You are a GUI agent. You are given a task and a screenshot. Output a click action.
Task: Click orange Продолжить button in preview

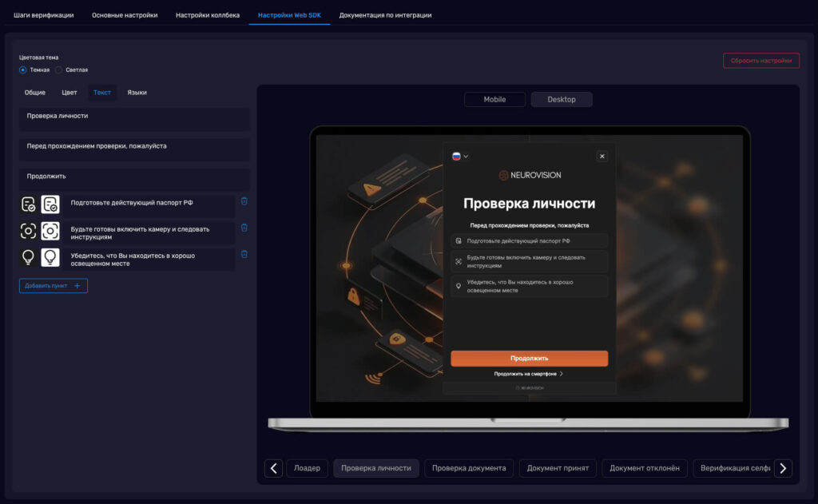(529, 359)
